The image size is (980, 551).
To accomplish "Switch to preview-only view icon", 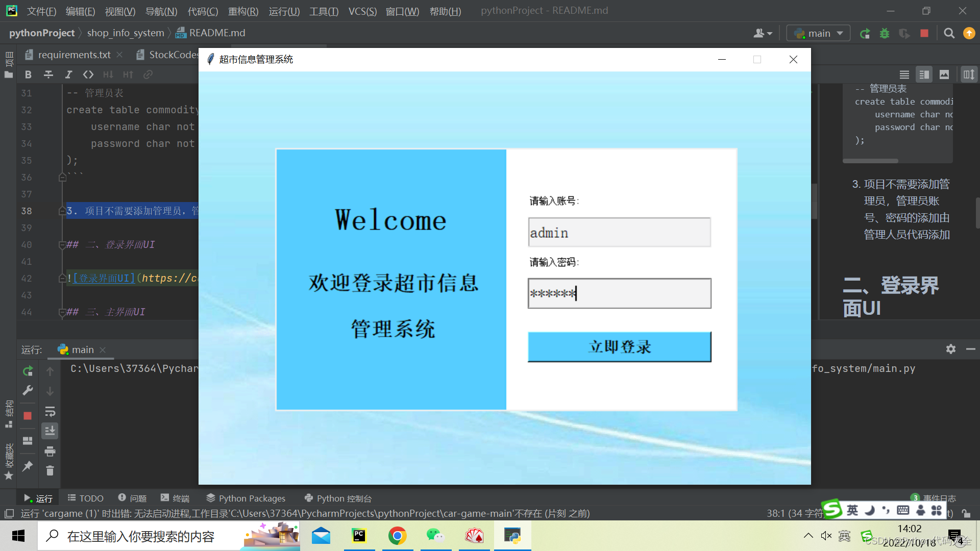I will click(944, 74).
